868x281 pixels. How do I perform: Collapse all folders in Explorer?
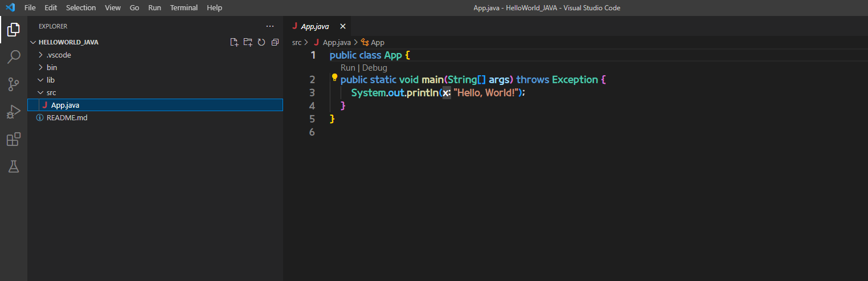coord(275,42)
